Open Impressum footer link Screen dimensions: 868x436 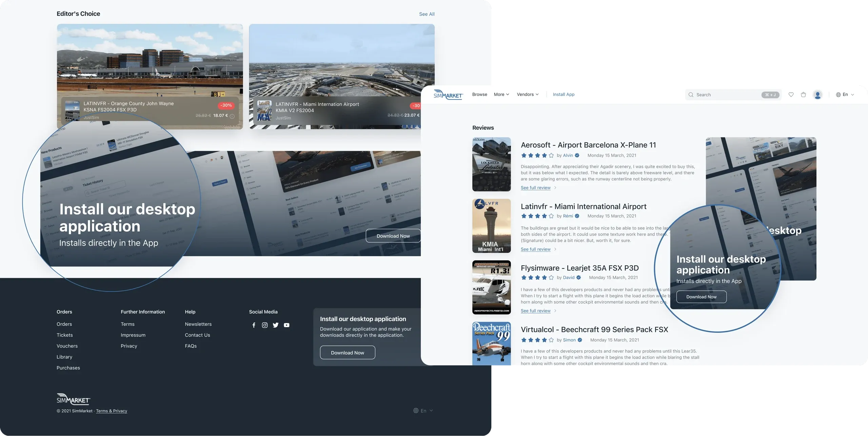coord(133,335)
